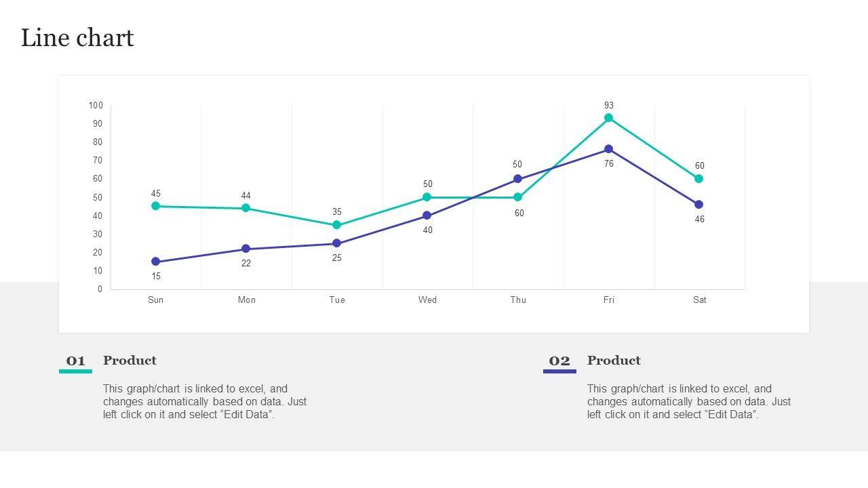The height and width of the screenshot is (488, 868).
Task: Click the description text under first Product
Action: click(x=205, y=401)
